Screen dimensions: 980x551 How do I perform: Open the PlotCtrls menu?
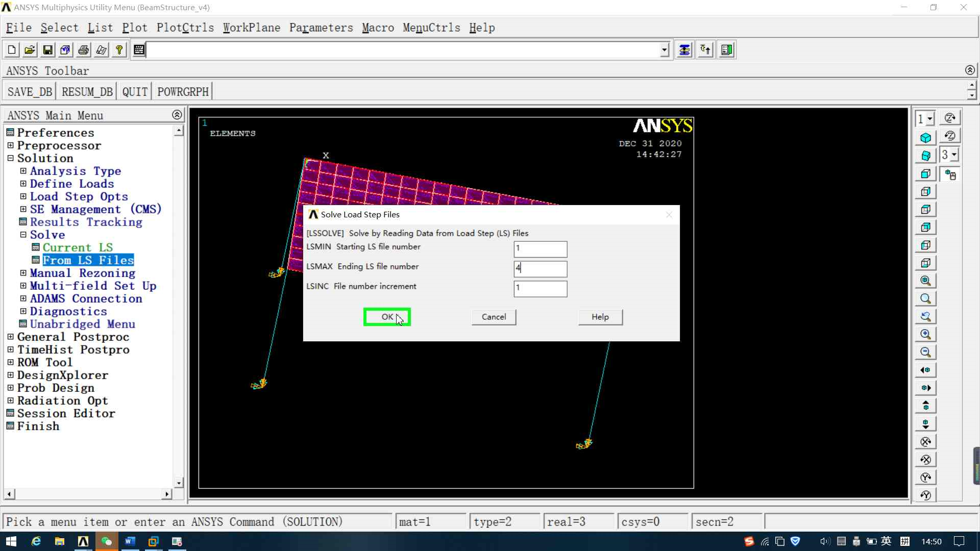185,28
